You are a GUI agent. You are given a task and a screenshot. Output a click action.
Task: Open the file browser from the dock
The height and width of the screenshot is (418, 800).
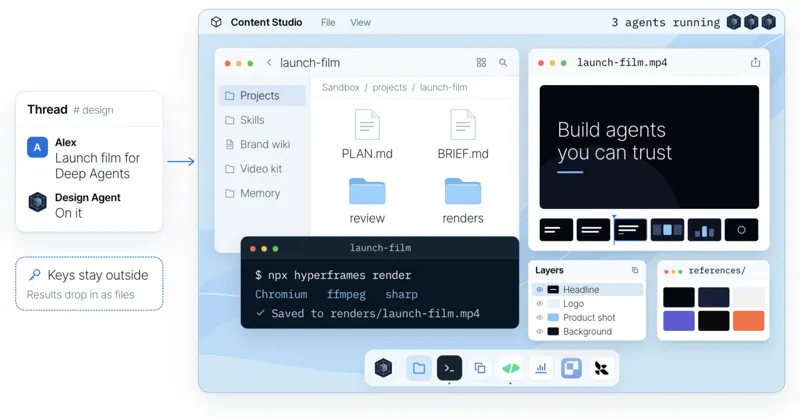(x=419, y=368)
